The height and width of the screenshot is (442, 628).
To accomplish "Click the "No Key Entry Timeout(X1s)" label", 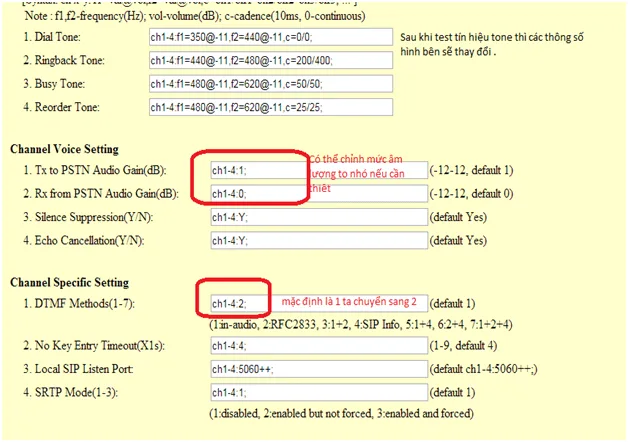I will click(99, 346).
